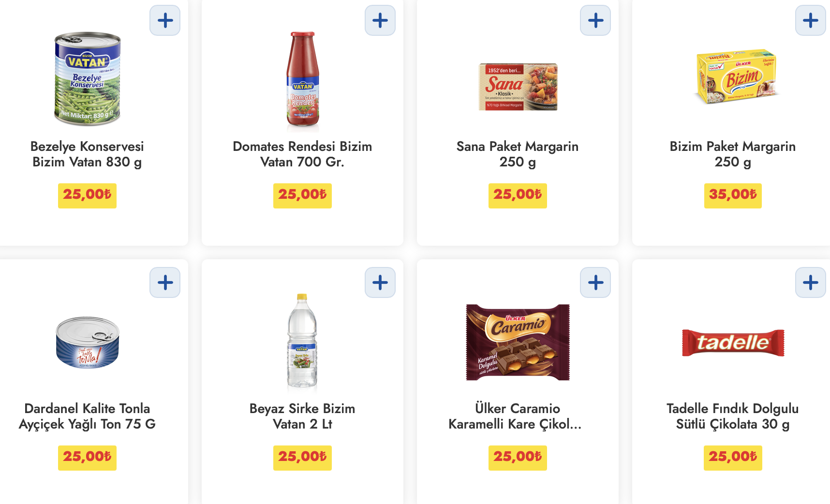The width and height of the screenshot is (830, 504).
Task: Open Bezelye Konservesi Bizim Vatan 830 g title
Action: (x=87, y=154)
